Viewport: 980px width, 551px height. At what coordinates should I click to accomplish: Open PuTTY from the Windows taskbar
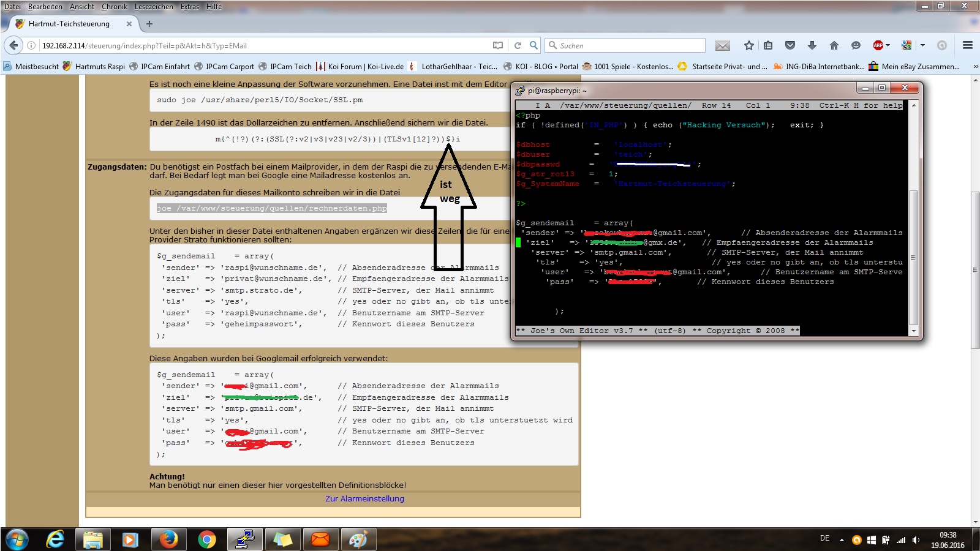coord(245,539)
